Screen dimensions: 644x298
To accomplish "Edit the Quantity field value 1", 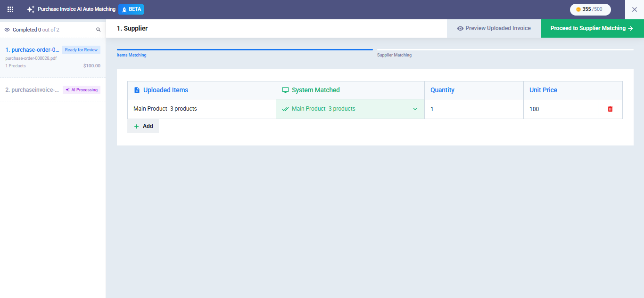I will click(x=473, y=109).
